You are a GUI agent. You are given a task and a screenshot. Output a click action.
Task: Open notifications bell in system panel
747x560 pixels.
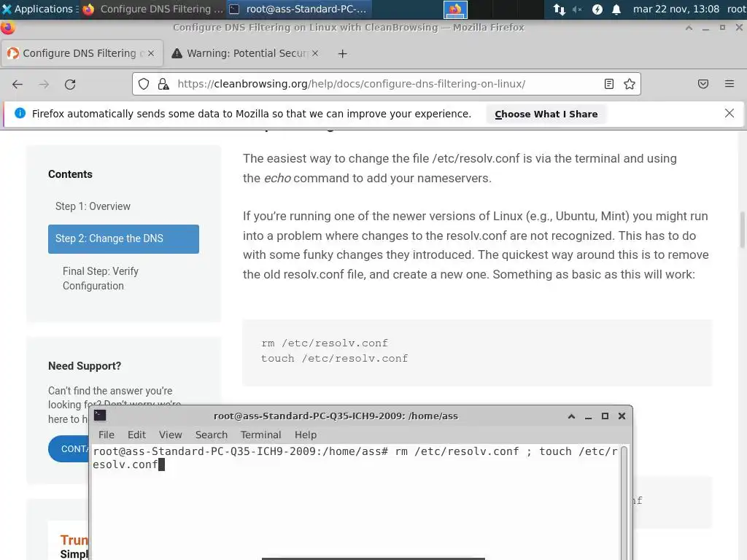[x=616, y=9]
